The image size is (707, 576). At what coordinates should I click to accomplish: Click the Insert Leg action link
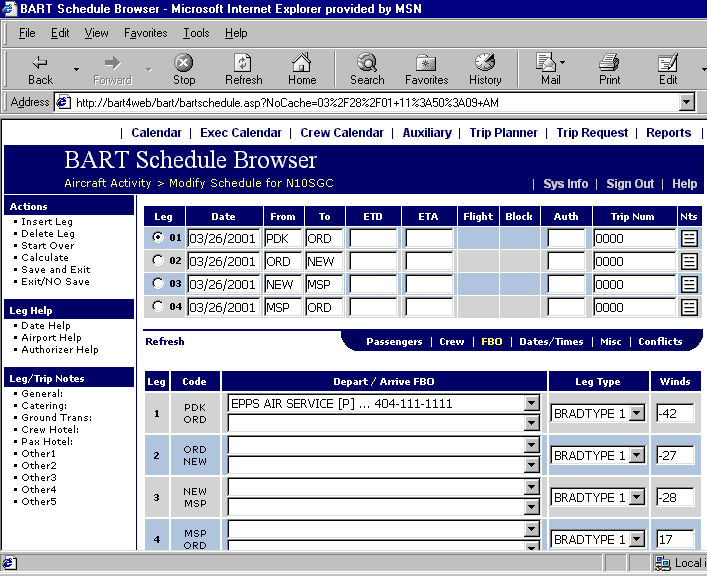coord(47,222)
